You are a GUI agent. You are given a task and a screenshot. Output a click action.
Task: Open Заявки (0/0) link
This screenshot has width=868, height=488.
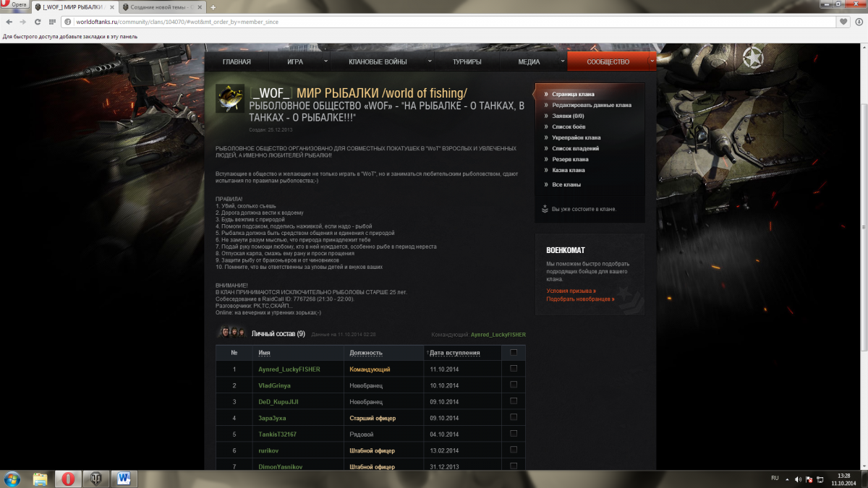point(568,116)
